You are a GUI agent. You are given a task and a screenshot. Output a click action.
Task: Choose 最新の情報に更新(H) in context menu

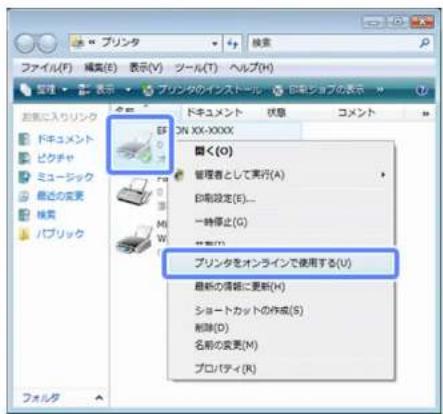240,286
